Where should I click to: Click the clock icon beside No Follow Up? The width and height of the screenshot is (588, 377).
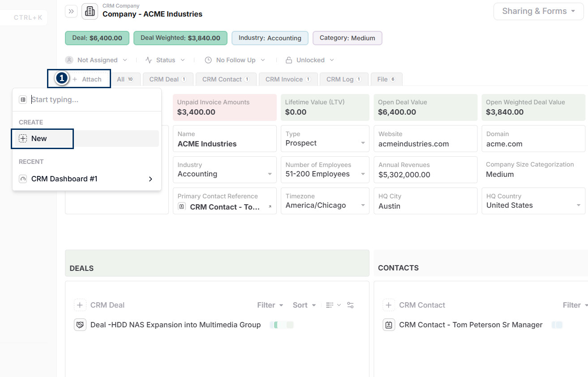coord(208,60)
